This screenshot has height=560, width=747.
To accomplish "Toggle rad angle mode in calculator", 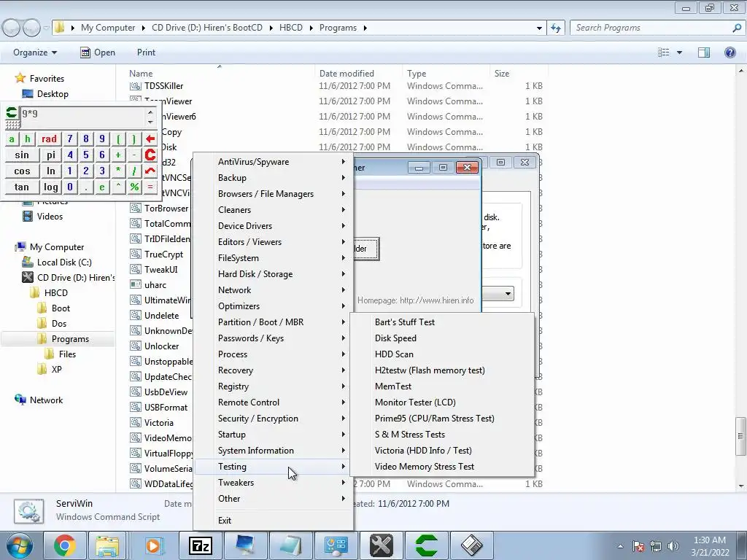I will click(x=49, y=139).
